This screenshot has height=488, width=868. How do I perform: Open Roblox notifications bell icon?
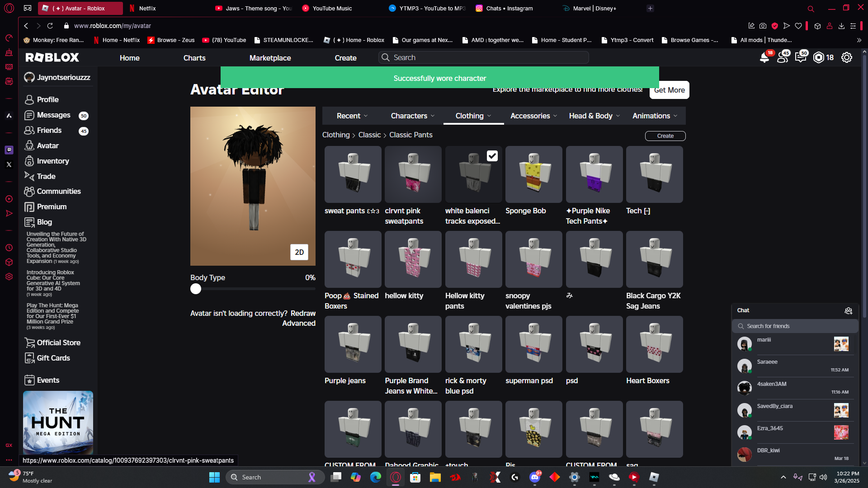tap(764, 58)
